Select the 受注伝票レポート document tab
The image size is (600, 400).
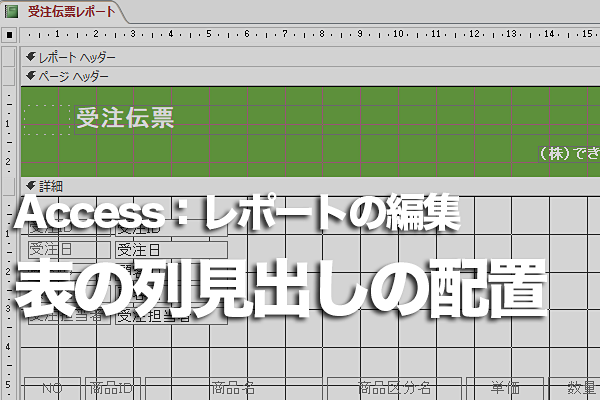(x=63, y=11)
